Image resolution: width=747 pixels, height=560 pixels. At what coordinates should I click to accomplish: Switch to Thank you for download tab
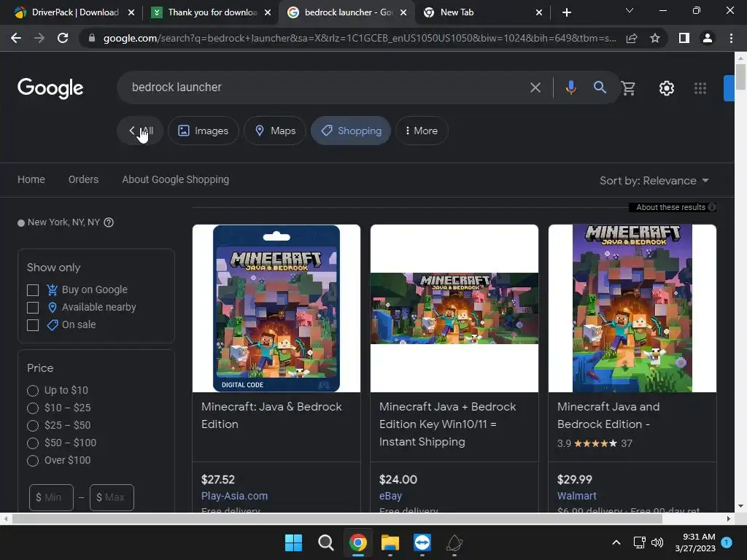pyautogui.click(x=209, y=12)
